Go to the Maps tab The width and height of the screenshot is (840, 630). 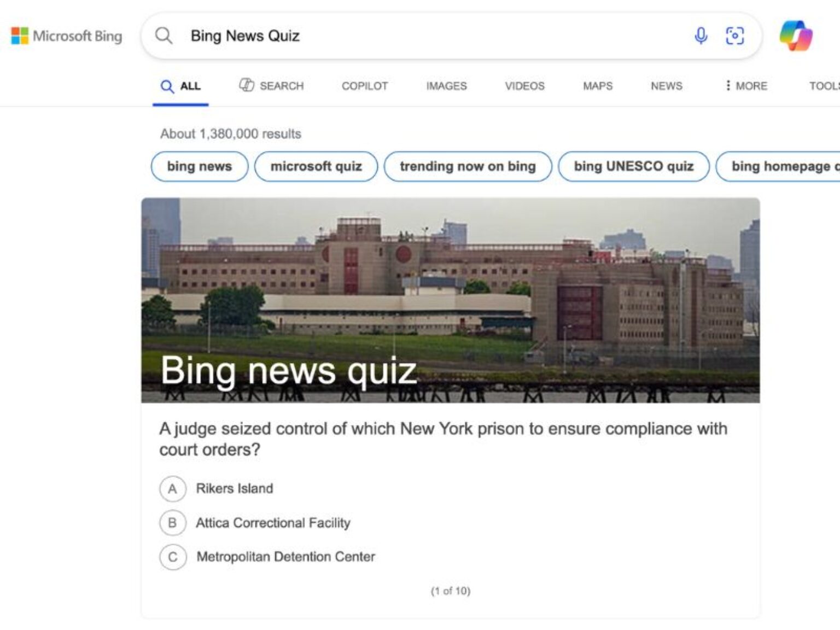pos(597,86)
